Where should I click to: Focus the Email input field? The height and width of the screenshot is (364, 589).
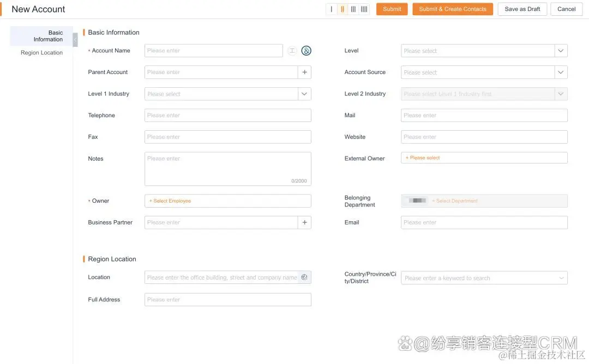point(484,222)
